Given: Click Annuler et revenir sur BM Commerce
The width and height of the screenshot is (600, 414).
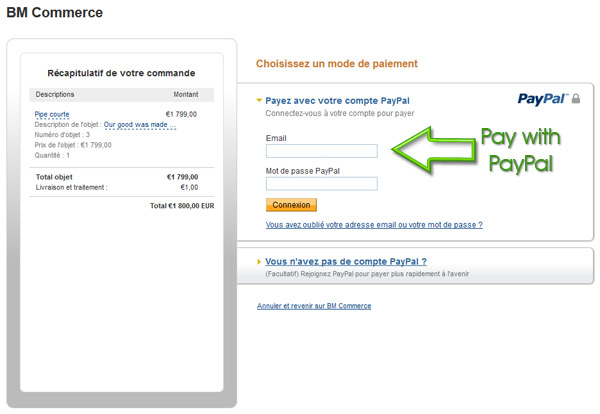Looking at the screenshot, I should click(x=314, y=306).
